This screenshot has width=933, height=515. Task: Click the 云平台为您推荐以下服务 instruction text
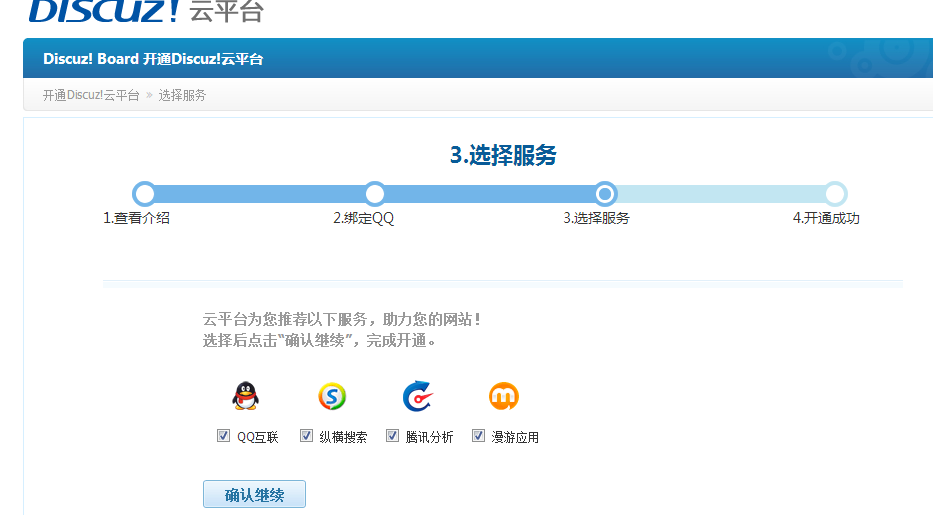point(342,319)
